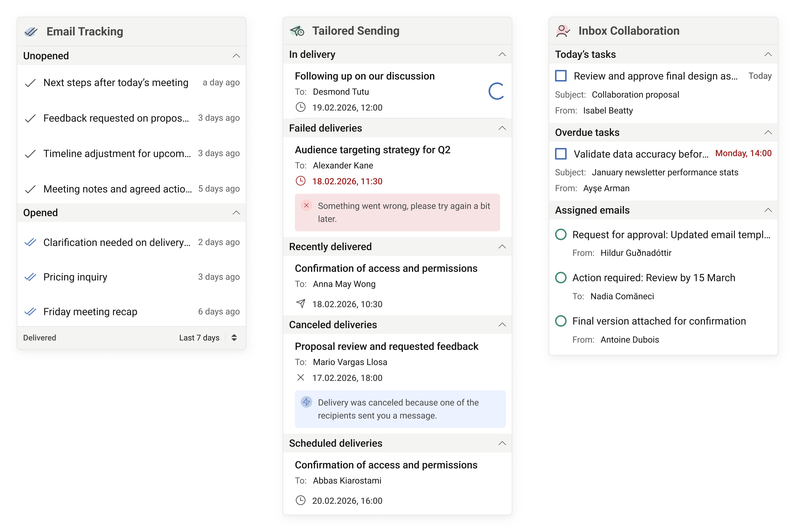Screen dimensions: 795x532
Task: Check the Validate data accuracy task checkbox
Action: pos(561,154)
